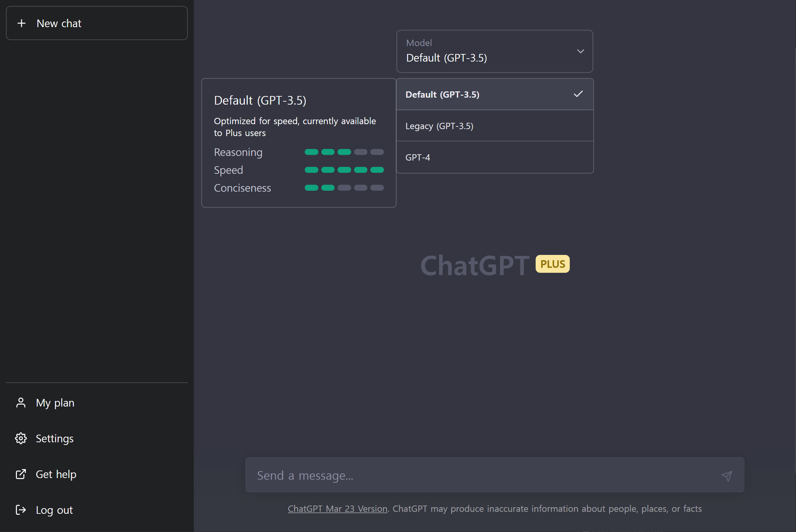Select the Default (GPT-3.5) option
The image size is (796, 532).
(443, 95)
